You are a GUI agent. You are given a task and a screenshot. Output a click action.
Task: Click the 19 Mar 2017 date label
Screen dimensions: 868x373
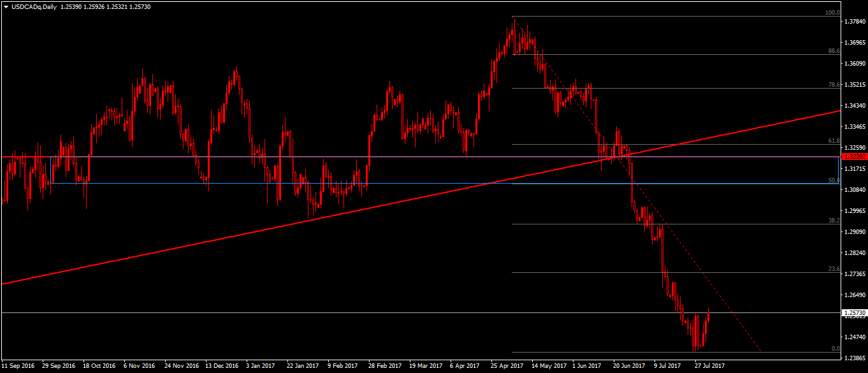[425, 366]
